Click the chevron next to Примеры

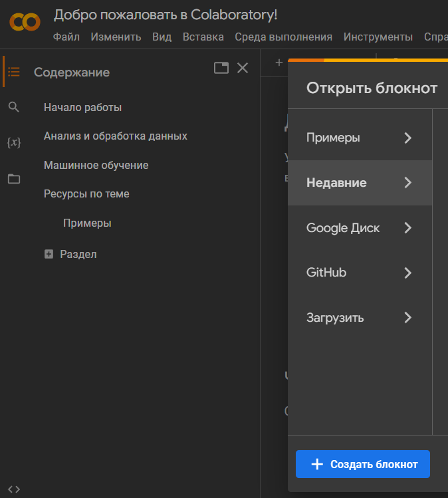click(x=408, y=138)
